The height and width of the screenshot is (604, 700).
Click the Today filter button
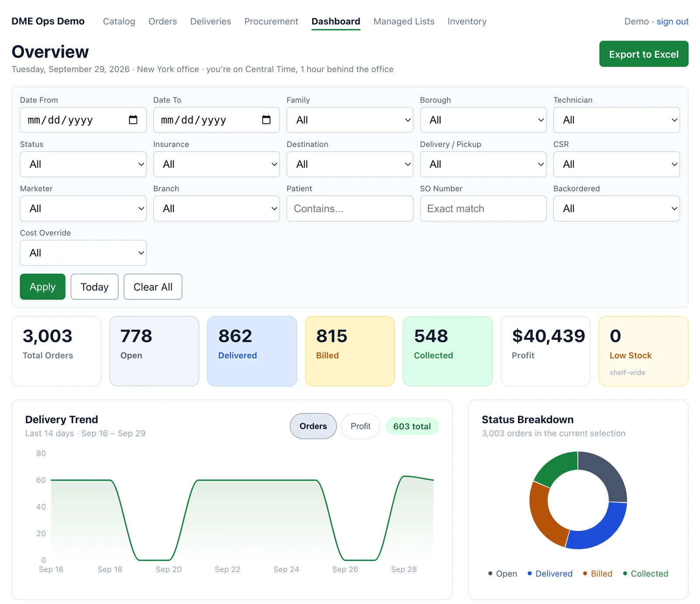94,287
